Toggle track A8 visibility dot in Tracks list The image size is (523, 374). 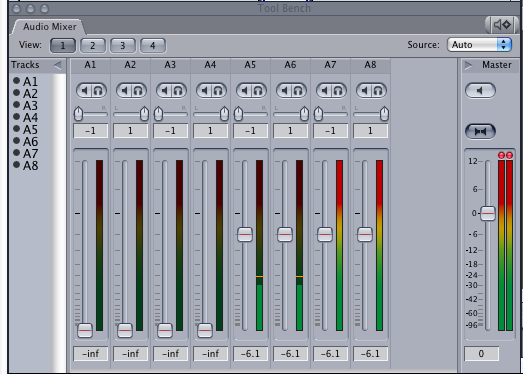[x=16, y=164]
